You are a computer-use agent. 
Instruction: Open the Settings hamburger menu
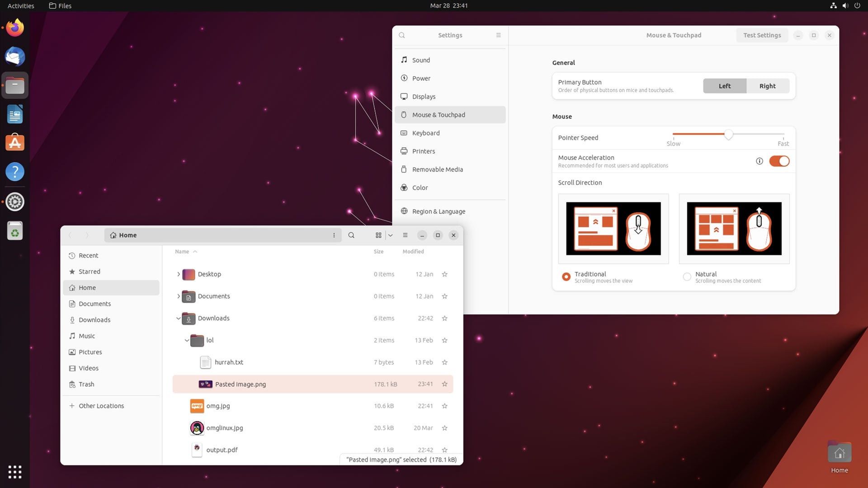click(x=498, y=35)
